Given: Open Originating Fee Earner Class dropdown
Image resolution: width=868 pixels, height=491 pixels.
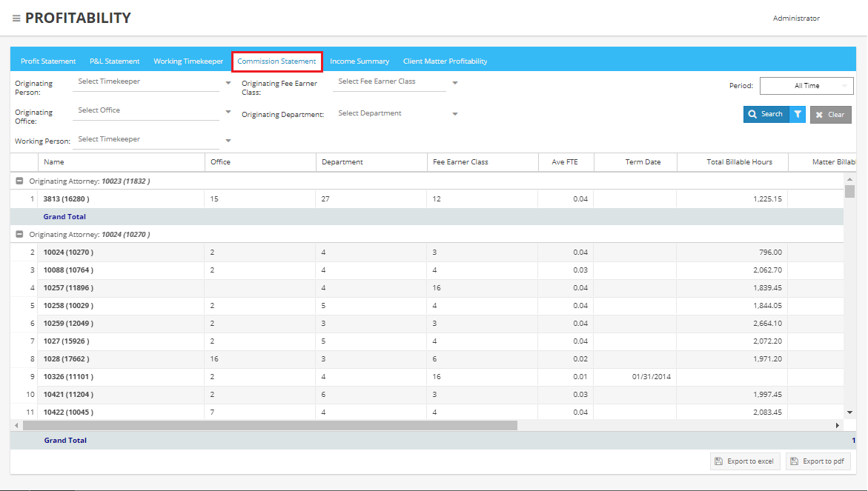Looking at the screenshot, I should (454, 83).
